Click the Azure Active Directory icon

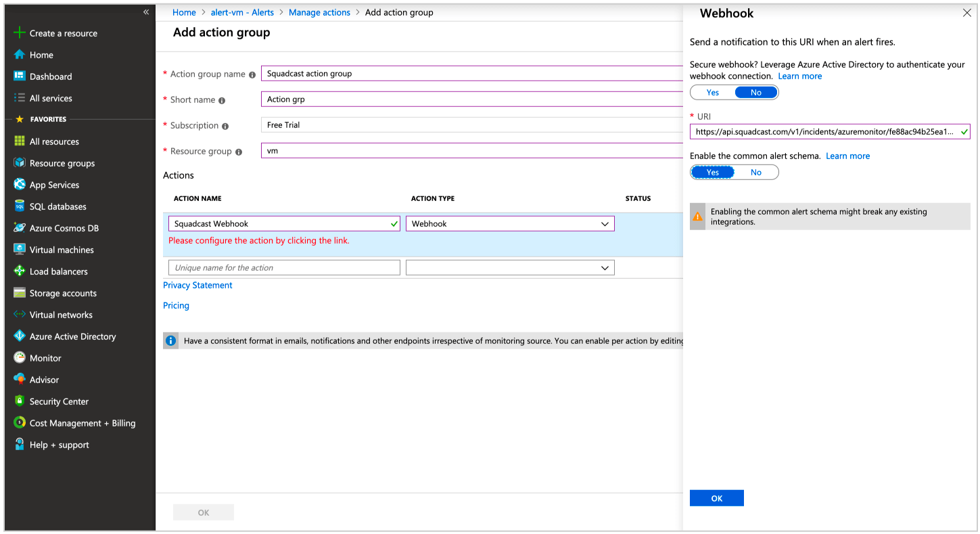click(x=20, y=336)
